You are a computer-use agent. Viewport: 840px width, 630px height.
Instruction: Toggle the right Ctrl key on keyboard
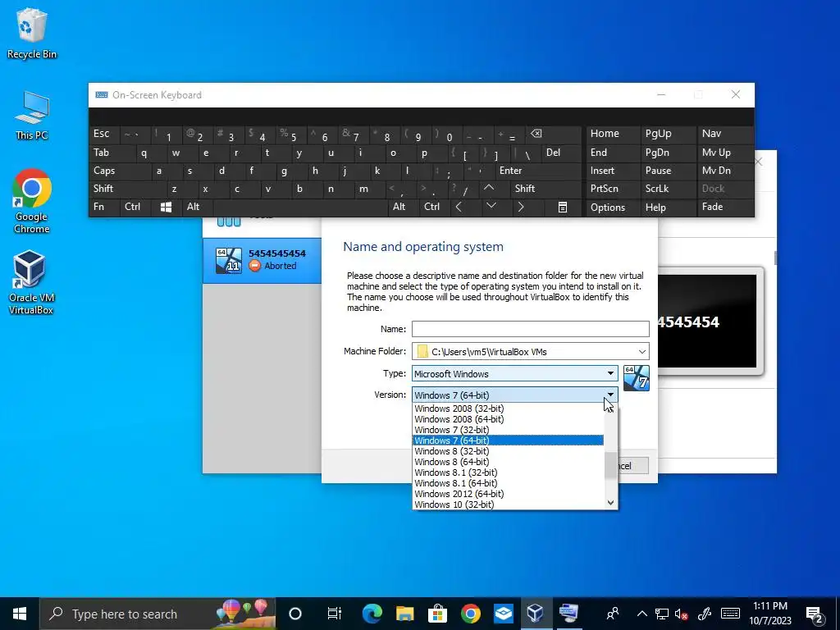[x=435, y=207]
